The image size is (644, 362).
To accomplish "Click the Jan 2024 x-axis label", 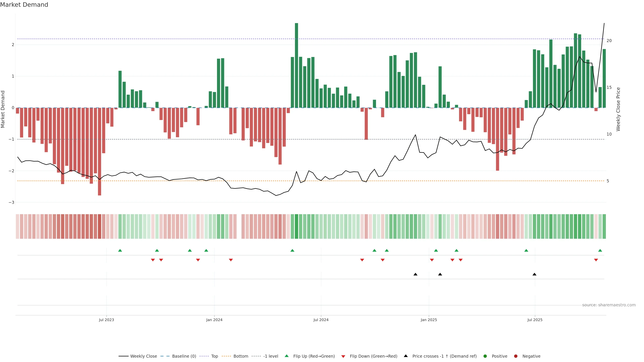I will (x=214, y=320).
